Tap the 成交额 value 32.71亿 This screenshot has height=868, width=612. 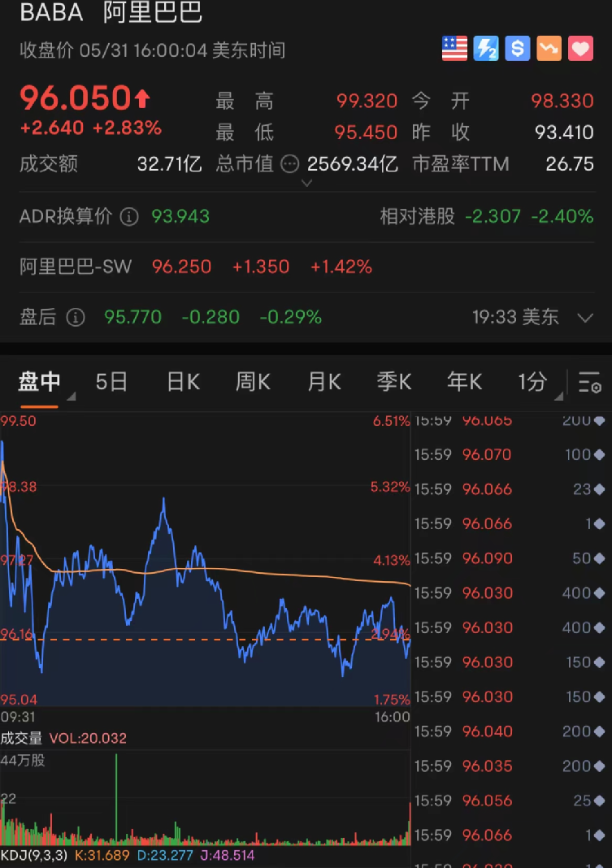(x=169, y=164)
